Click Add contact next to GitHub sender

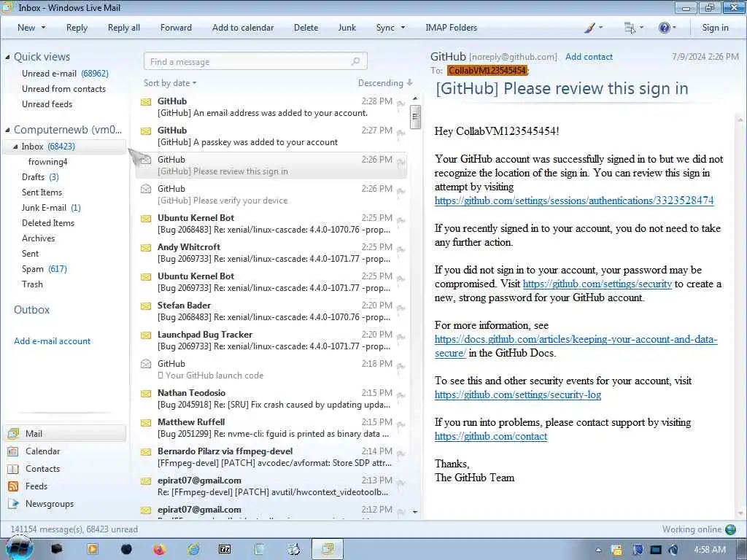point(589,57)
